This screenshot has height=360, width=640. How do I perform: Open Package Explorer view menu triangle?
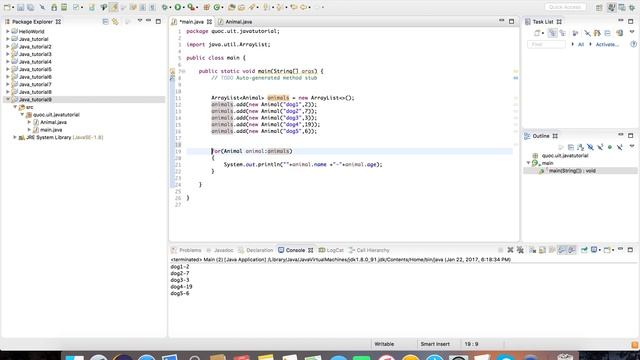coord(140,20)
